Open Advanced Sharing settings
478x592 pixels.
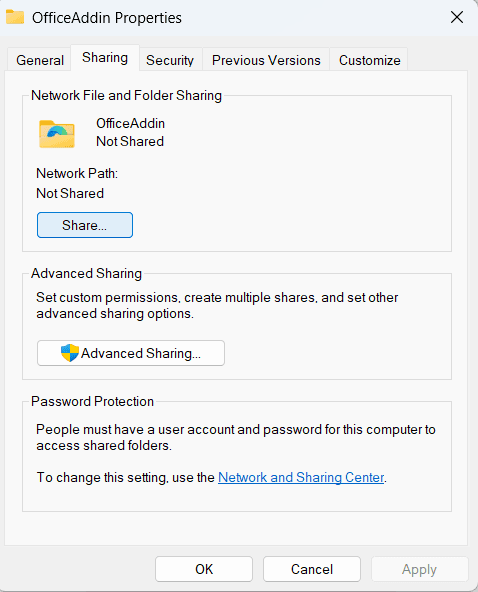[131, 353]
